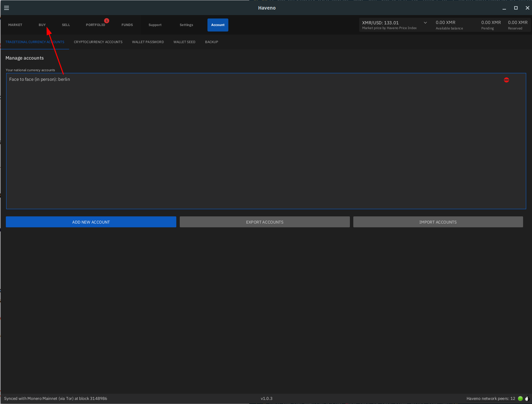Screen dimensions: 532x404
Task: Click the red notification badge on Portfolio
Action: 107,21
